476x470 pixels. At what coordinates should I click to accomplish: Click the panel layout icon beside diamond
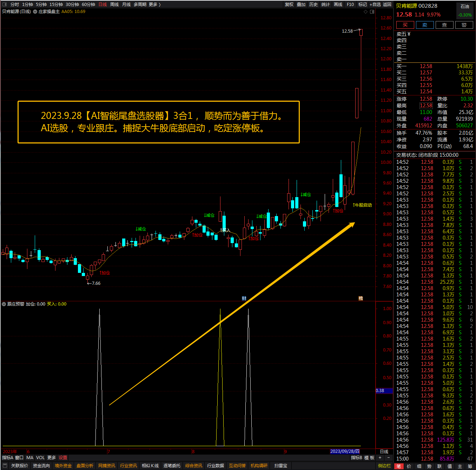[x=372, y=12]
